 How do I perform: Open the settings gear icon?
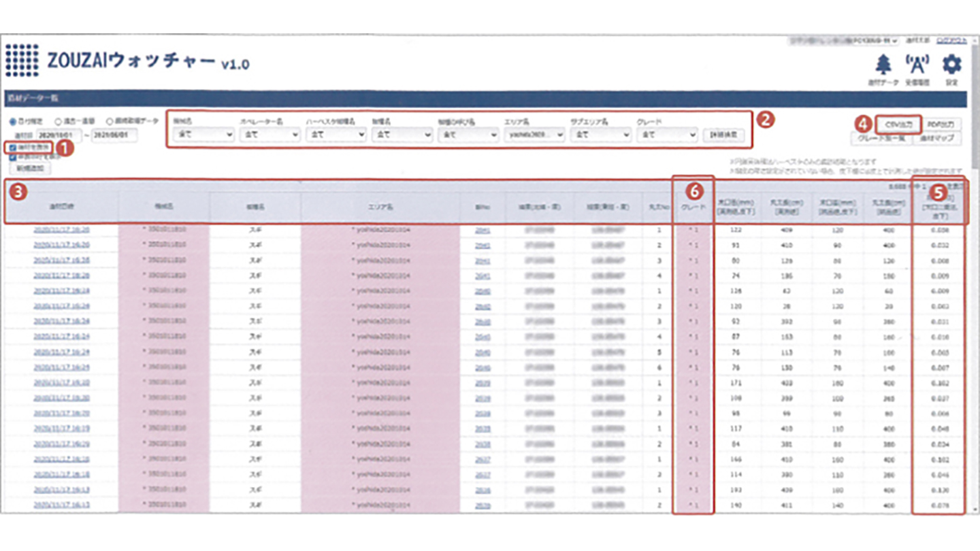tap(951, 65)
